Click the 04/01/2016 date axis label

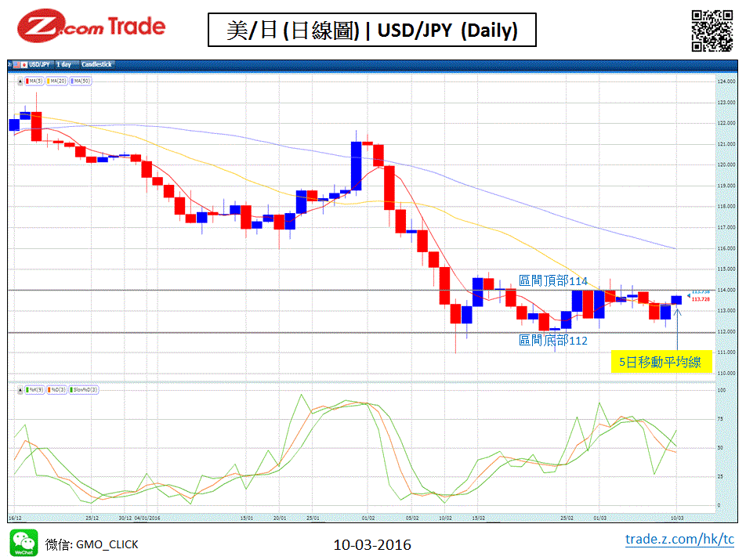coord(147,518)
